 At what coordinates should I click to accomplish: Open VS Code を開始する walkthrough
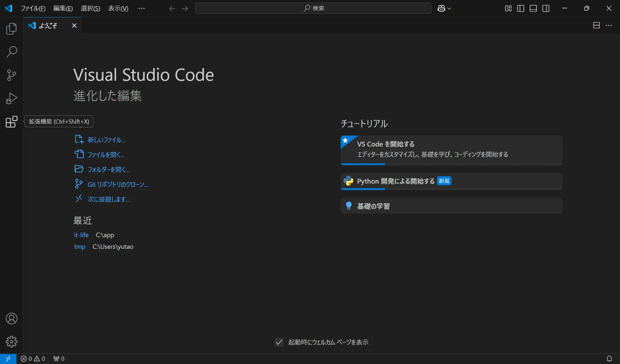click(451, 150)
